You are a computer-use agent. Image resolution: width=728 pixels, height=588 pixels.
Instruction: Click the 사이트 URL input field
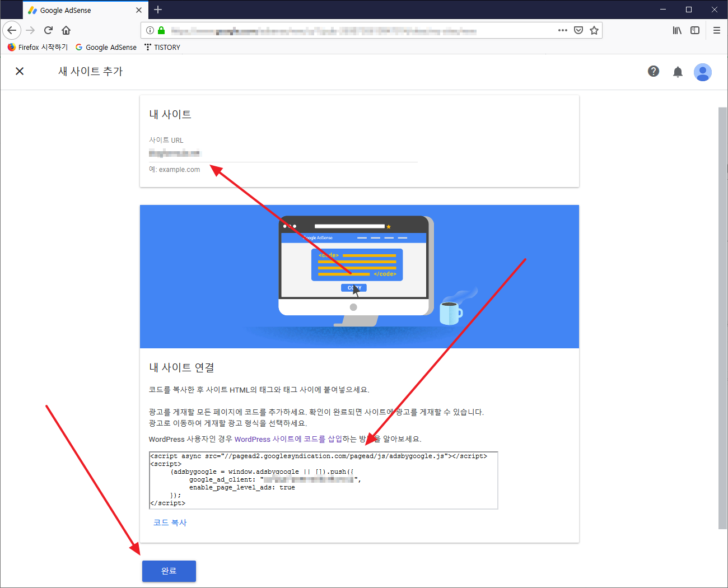(x=283, y=153)
